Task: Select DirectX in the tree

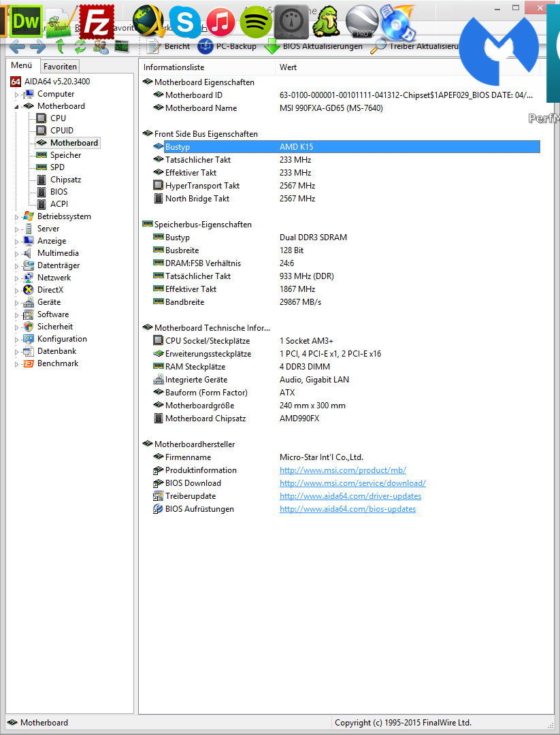Action: click(50, 290)
